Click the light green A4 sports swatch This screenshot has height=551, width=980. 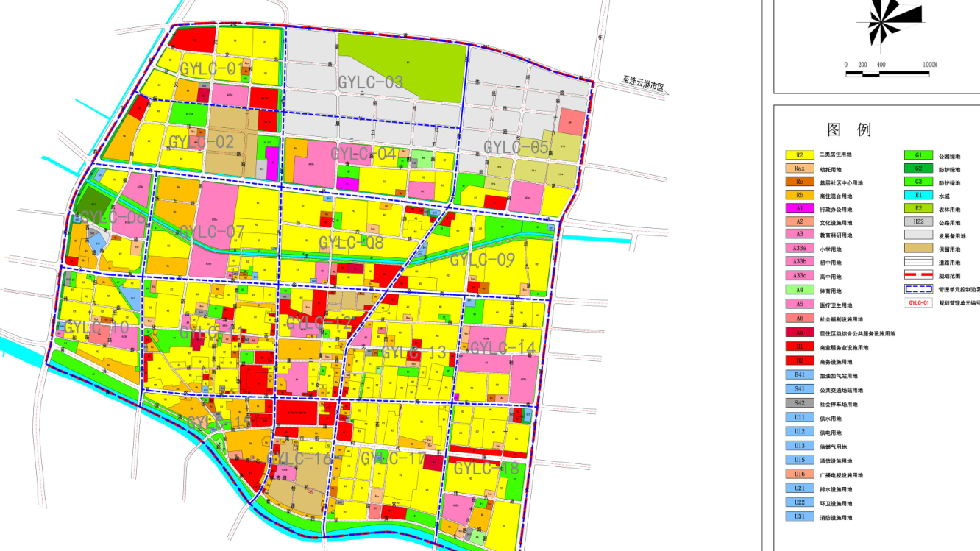coord(799,290)
